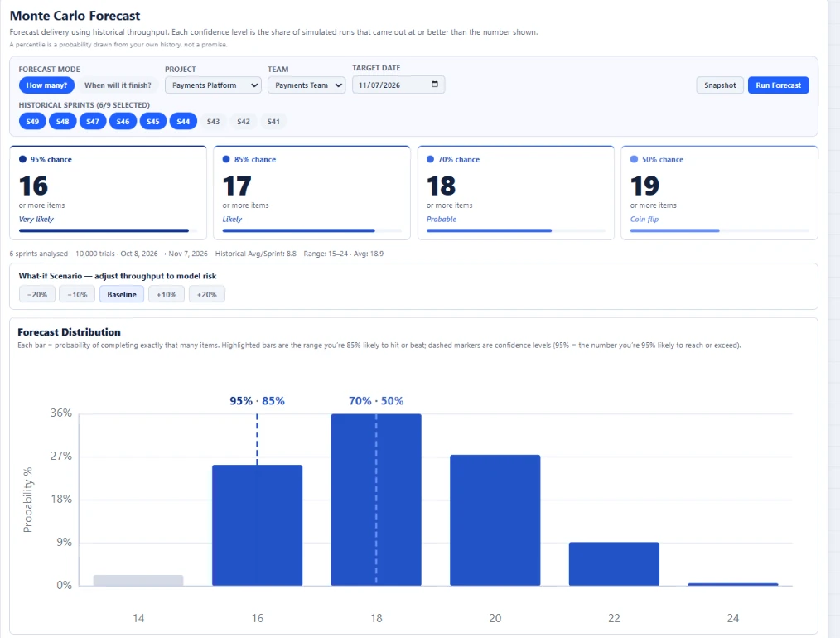Viewport: 840px width, 638px height.
Task: Open the Project dropdown showing Payments Platform
Action: point(213,85)
